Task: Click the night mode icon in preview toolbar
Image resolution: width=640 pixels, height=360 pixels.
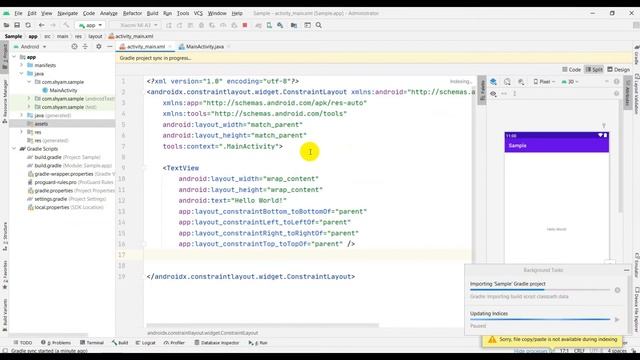Action: 521,82
